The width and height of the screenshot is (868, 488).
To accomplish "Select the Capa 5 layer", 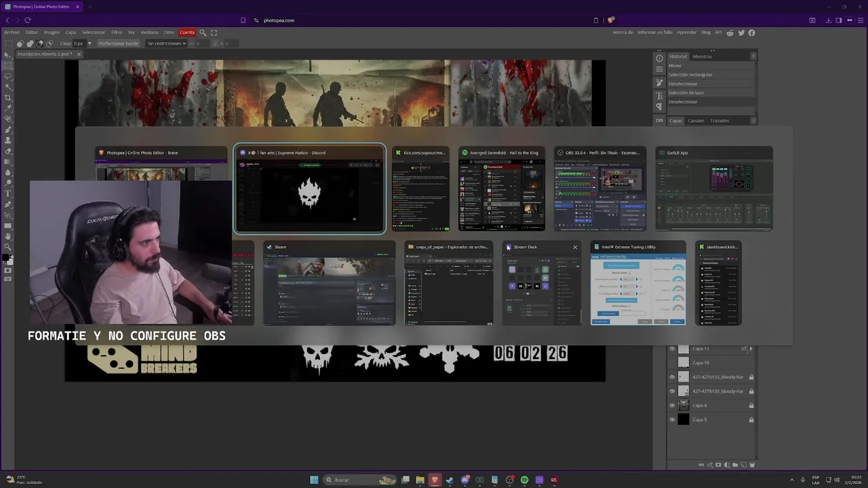I will (712, 420).
